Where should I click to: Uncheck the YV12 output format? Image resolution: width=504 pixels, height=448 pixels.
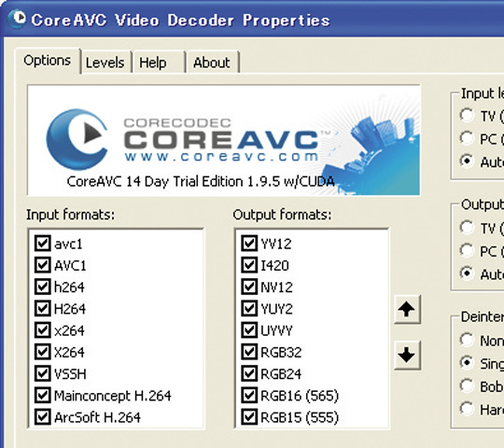pos(249,244)
